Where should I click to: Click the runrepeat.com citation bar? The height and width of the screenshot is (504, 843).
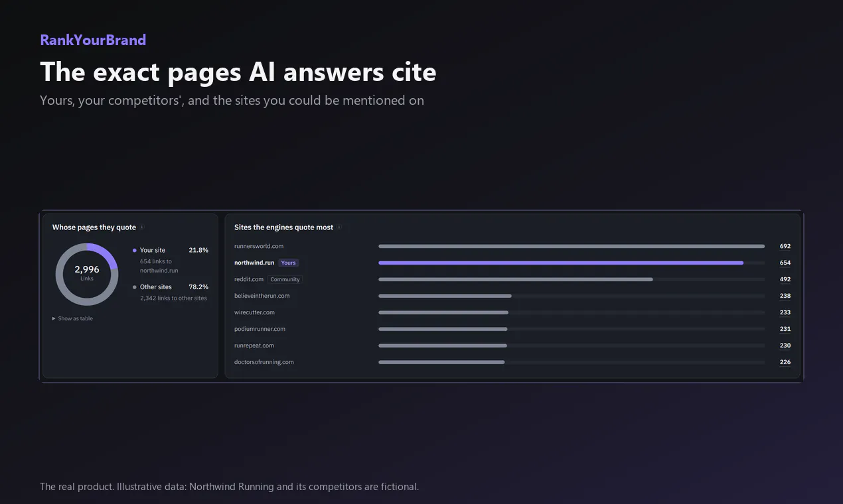click(443, 346)
